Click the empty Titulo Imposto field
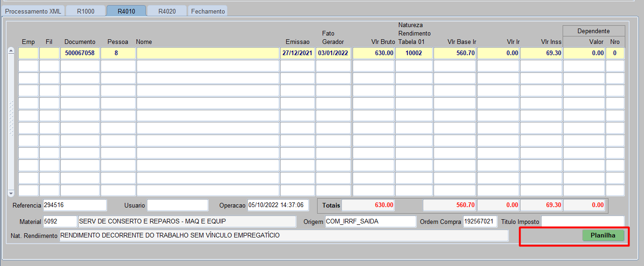The height and width of the screenshot is (266, 644). 582,222
